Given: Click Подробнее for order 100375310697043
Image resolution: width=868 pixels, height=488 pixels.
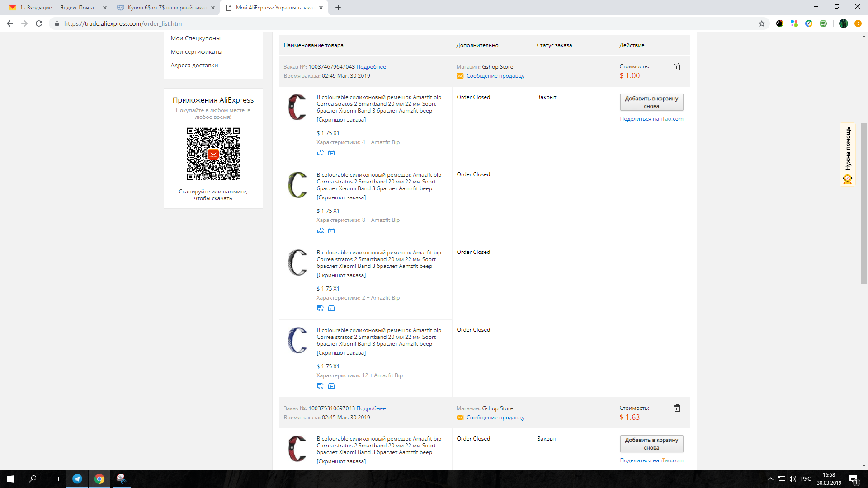Looking at the screenshot, I should 371,408.
